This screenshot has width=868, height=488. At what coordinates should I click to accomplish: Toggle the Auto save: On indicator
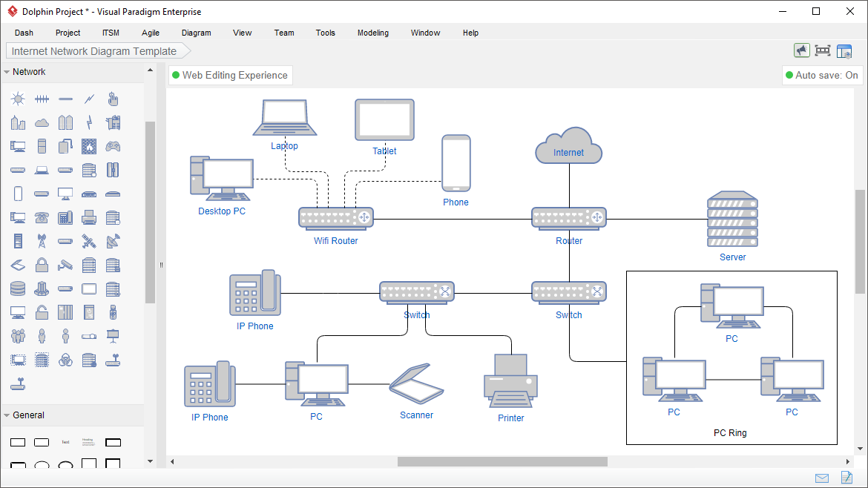point(821,75)
